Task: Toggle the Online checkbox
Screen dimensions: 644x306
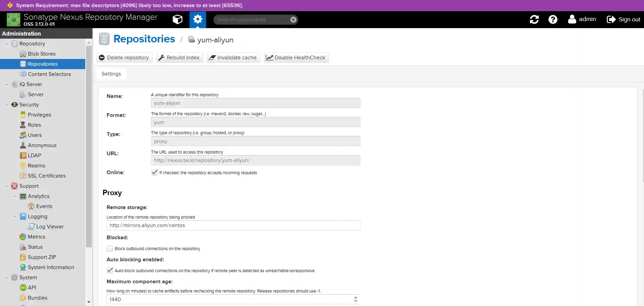Action: coord(155,172)
